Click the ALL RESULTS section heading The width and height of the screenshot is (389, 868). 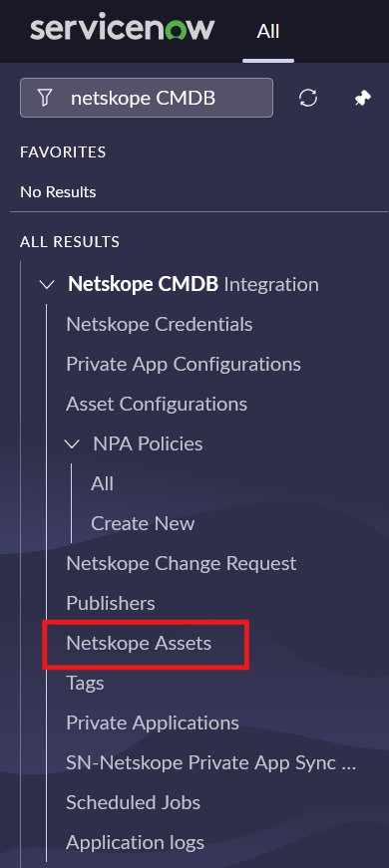(x=70, y=242)
